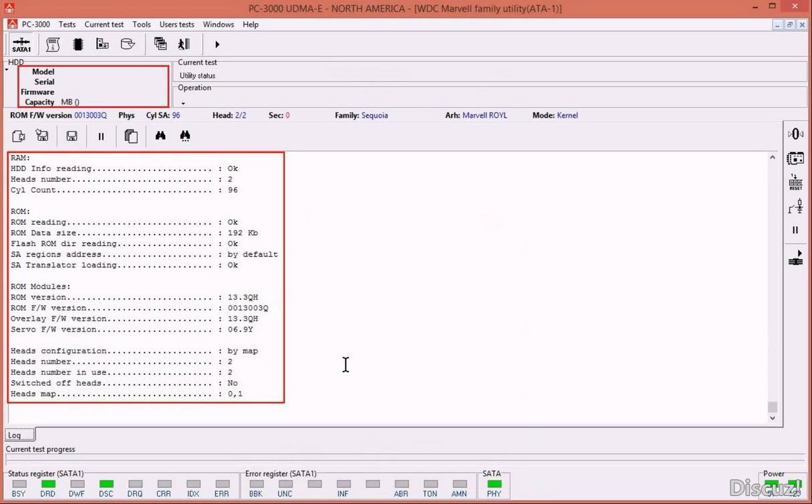Viewport: 812px width, 504px height.
Task: Click the log scrollbar up arrow
Action: point(773,158)
